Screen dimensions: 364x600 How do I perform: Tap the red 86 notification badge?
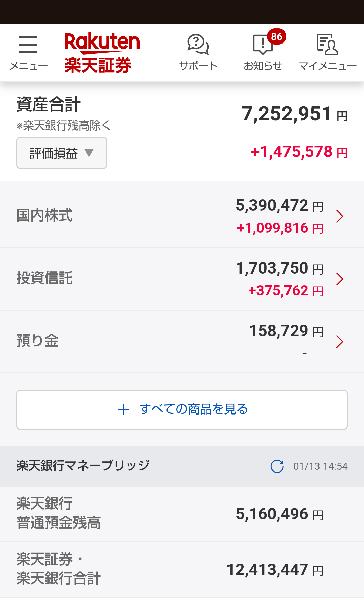click(x=277, y=36)
